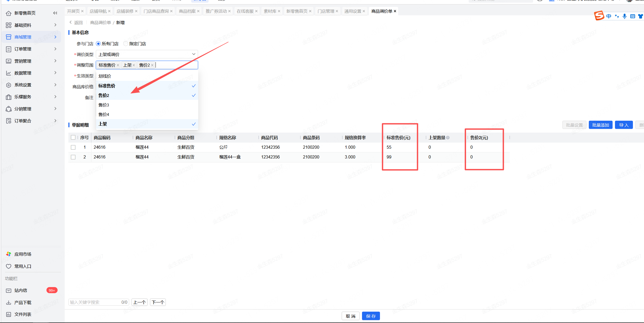
Task: Switch to the 门店管理 tab
Action: coord(326,11)
